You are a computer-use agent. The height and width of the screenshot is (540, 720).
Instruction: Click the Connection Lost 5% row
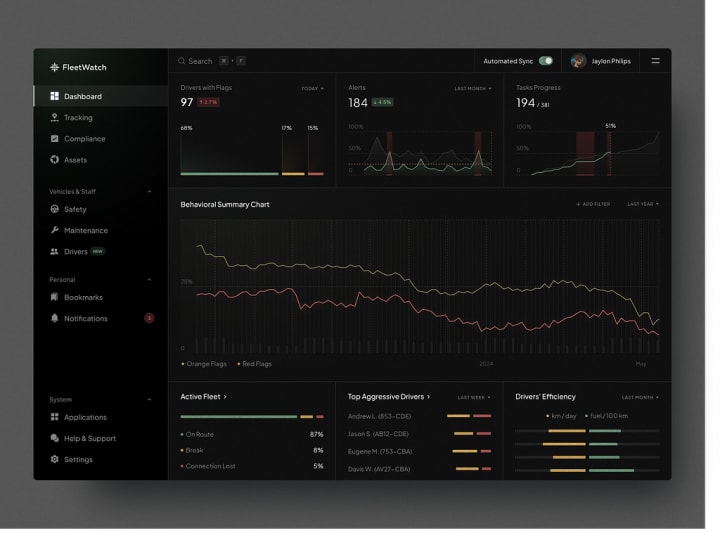[x=253, y=467]
